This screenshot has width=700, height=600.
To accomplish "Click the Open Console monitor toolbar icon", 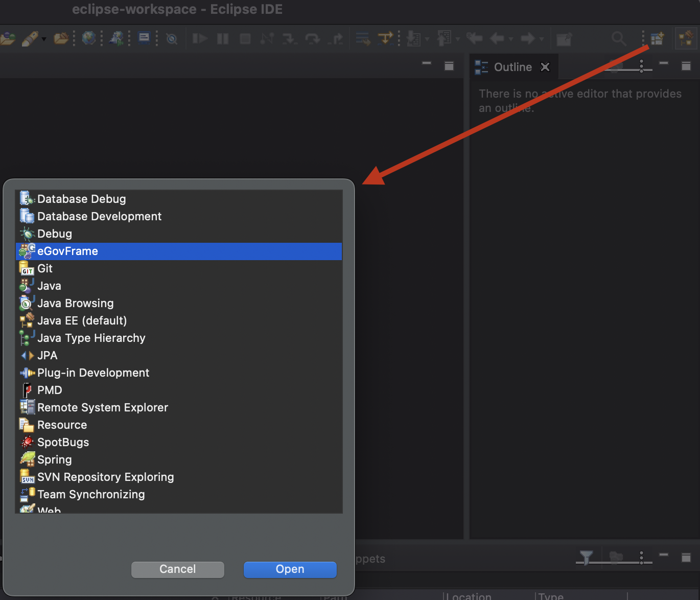I will click(x=144, y=38).
